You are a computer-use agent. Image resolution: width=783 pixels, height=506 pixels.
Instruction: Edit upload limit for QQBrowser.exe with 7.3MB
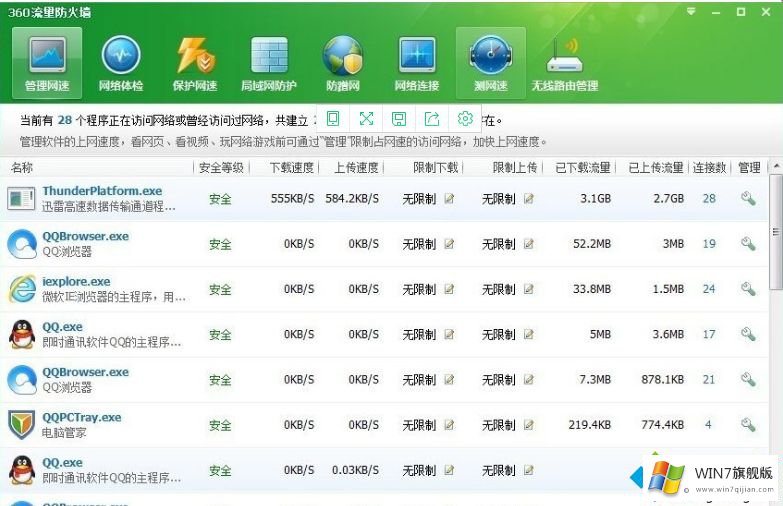(x=529, y=380)
